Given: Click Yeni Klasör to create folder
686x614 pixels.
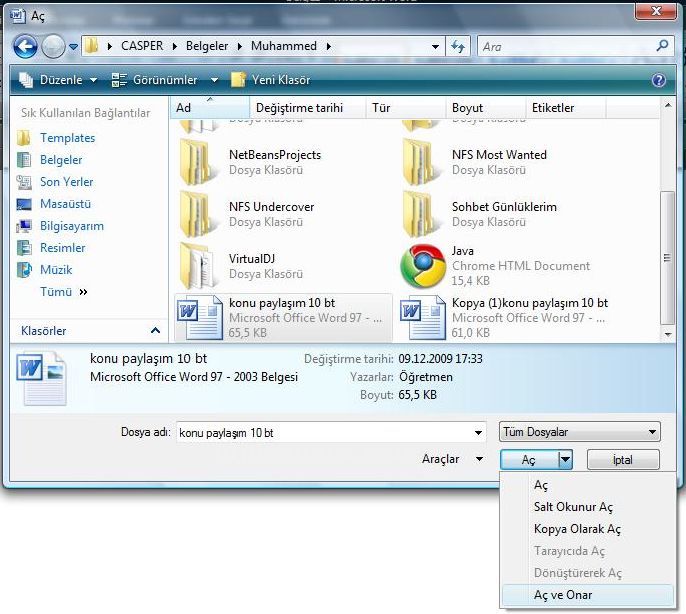Looking at the screenshot, I should click(270, 80).
